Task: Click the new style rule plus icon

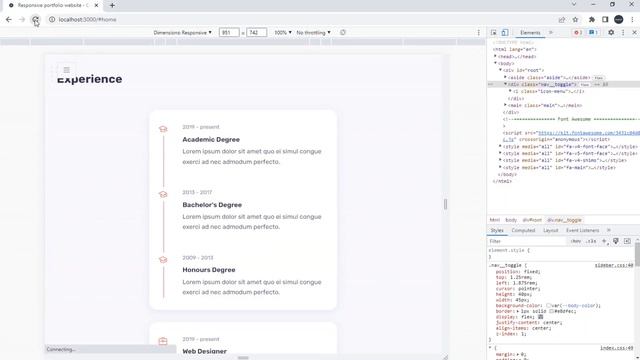Action: (x=605, y=241)
